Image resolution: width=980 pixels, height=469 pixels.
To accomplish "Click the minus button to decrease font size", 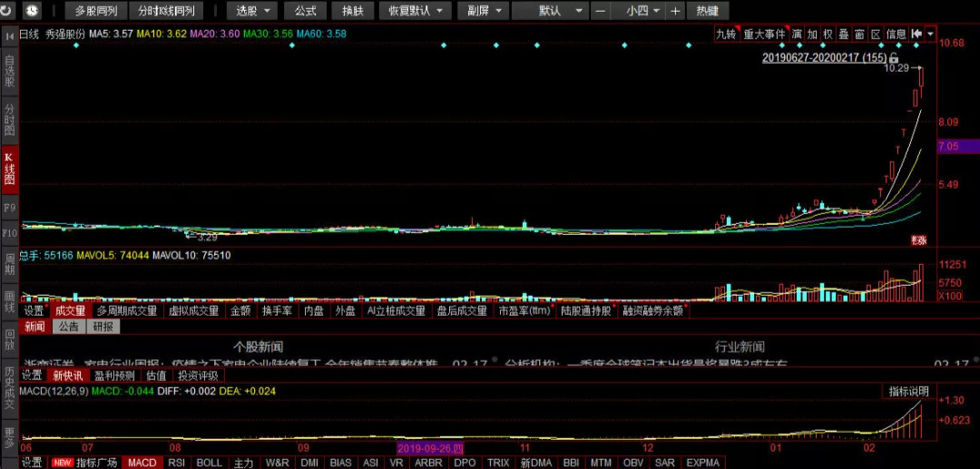I will pos(601,11).
